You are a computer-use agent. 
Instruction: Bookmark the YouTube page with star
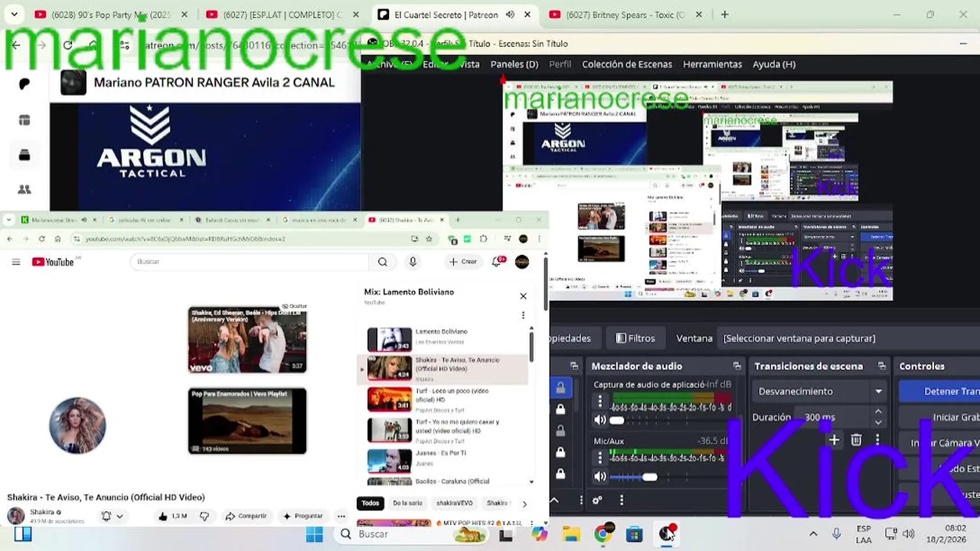click(x=429, y=239)
